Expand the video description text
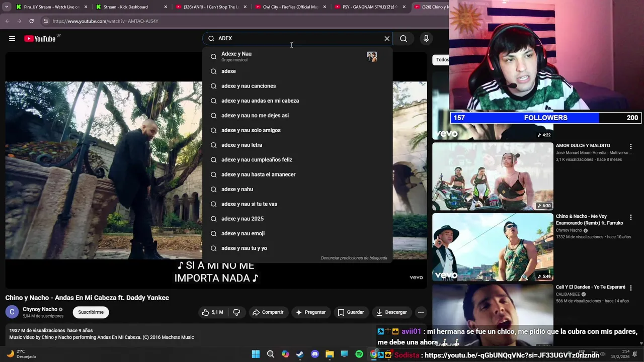The width and height of the screenshot is (644, 362). (215, 334)
